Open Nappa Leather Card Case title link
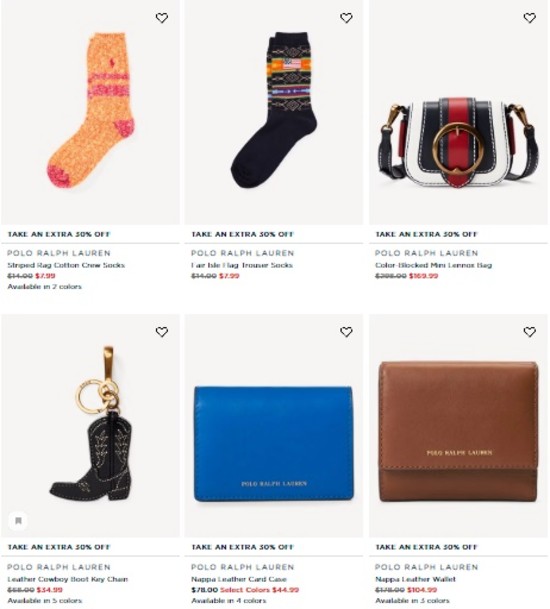Viewport: 550px width, 609px height. tap(238, 579)
